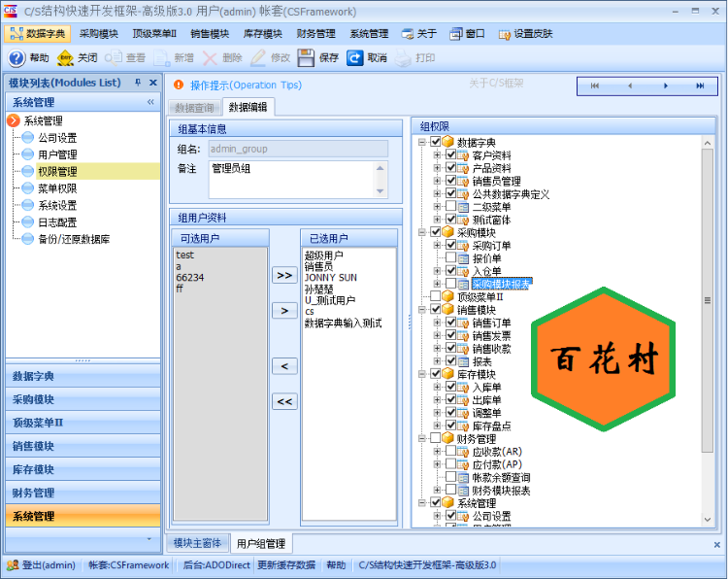This screenshot has height=579, width=728.
Task: Select 备份/还原数据库 item in module list
Action: click(74, 239)
